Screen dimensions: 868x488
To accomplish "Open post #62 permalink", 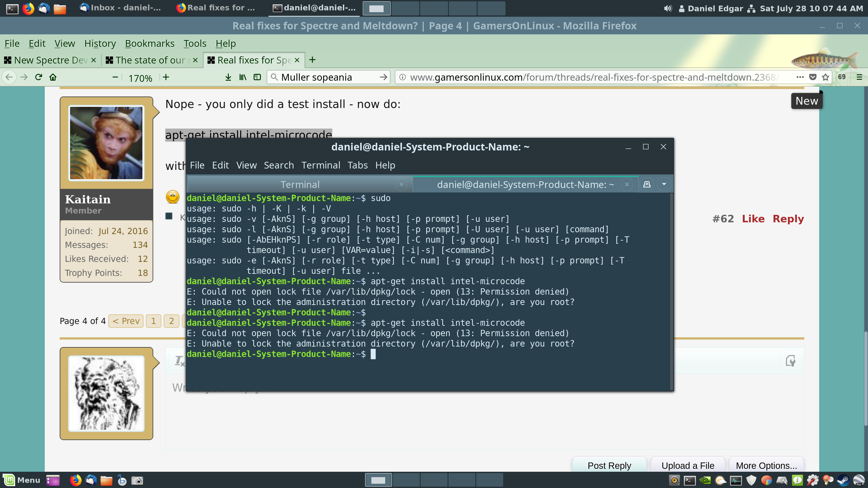I will 723,218.
